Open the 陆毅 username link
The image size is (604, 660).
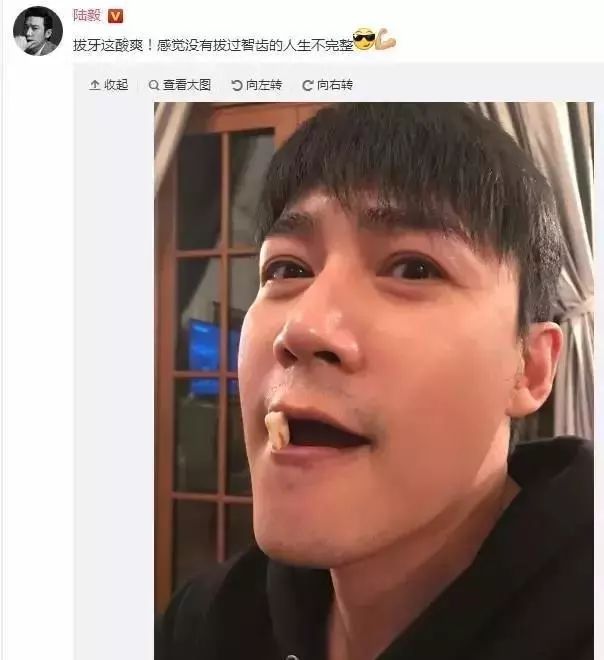click(x=87, y=16)
